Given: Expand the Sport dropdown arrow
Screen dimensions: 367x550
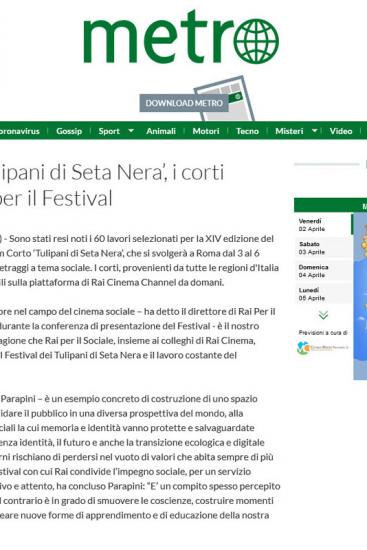Looking at the screenshot, I should click(x=131, y=131).
